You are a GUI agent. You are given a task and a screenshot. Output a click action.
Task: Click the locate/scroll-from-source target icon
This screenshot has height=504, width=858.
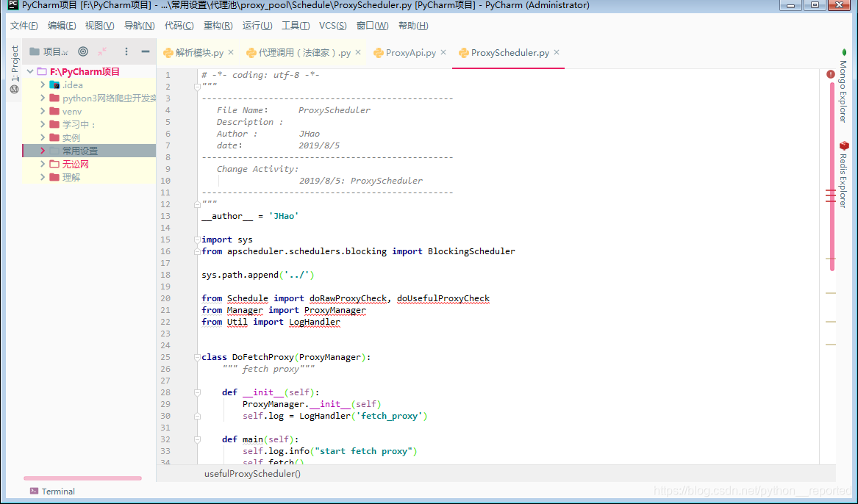[82, 51]
